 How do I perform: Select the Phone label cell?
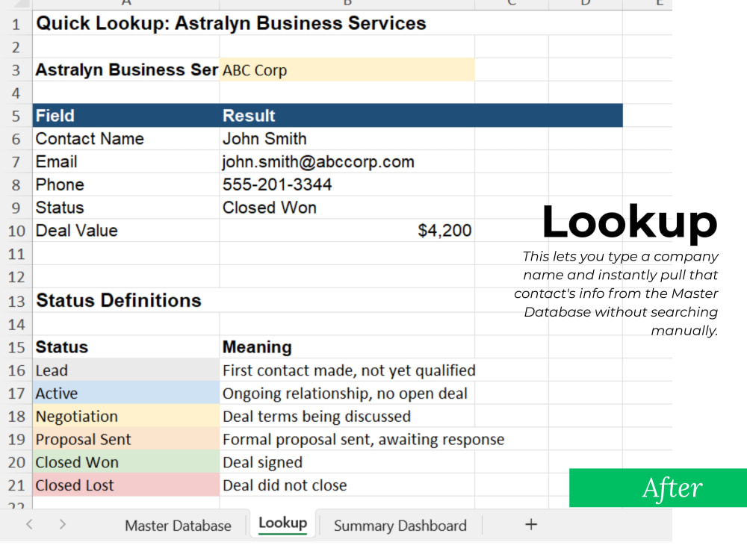(x=126, y=184)
